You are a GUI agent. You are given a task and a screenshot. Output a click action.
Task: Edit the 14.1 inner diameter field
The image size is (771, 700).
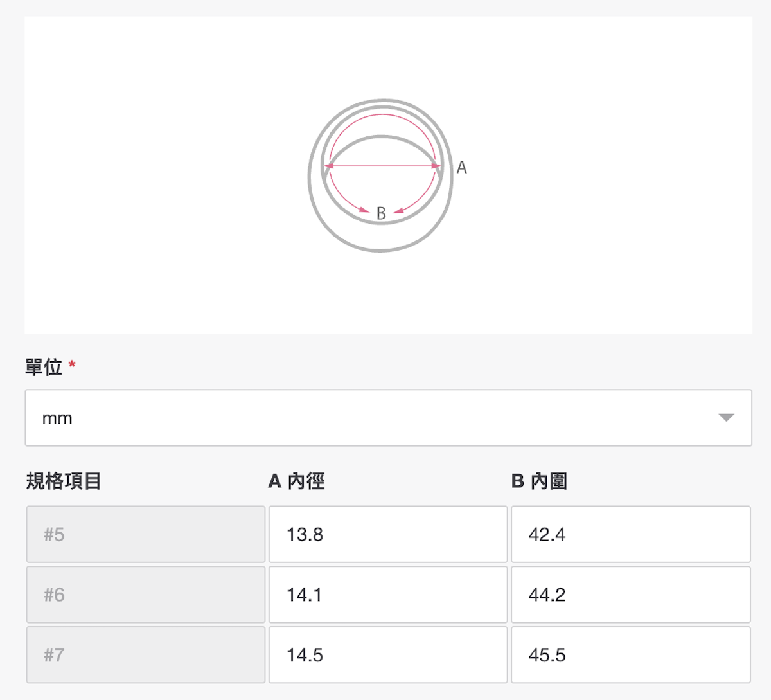tap(388, 595)
